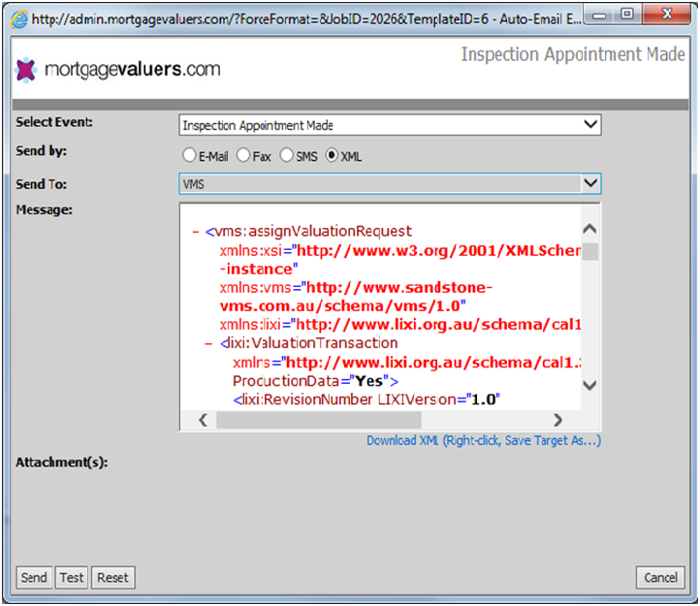Click the Reset button
The image size is (700, 606).
[112, 578]
